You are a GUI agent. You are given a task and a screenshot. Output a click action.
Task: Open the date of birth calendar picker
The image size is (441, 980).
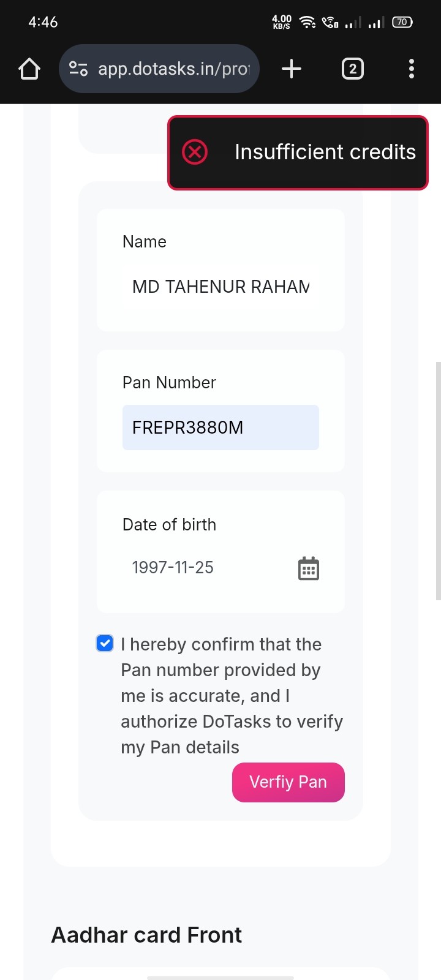point(308,568)
